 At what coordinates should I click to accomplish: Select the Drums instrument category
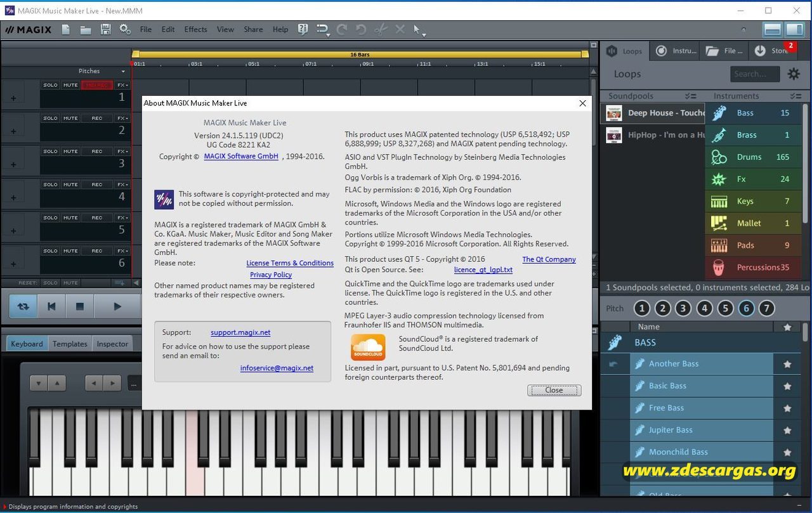[753, 157]
